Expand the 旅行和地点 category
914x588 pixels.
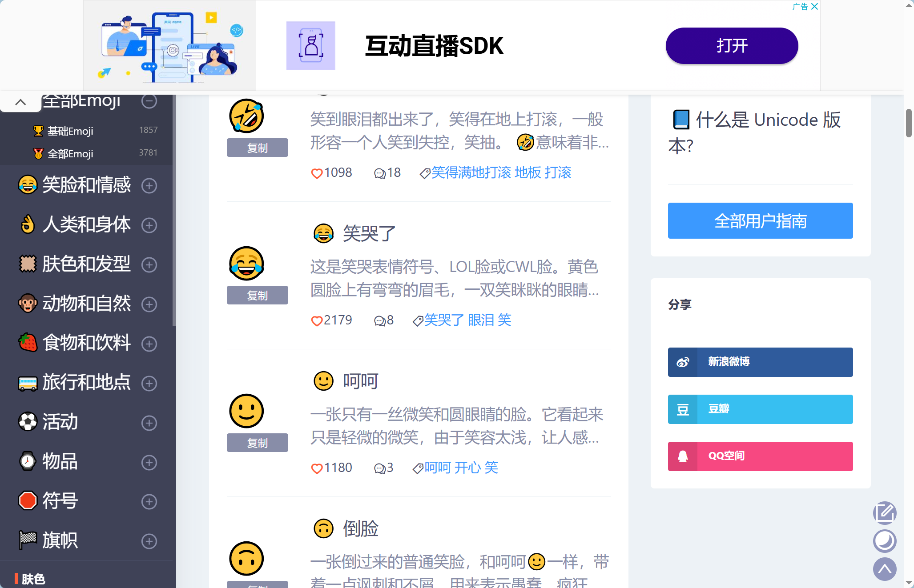point(149,383)
